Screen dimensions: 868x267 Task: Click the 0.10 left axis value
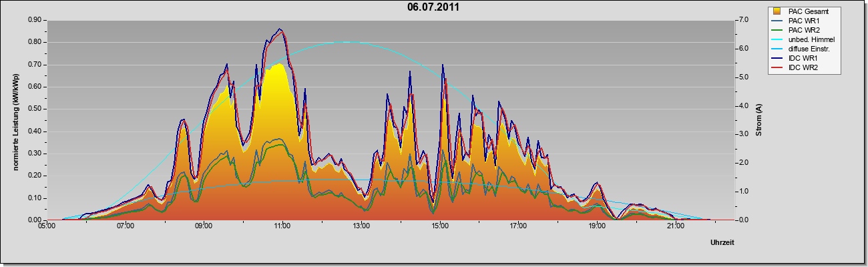click(35, 198)
